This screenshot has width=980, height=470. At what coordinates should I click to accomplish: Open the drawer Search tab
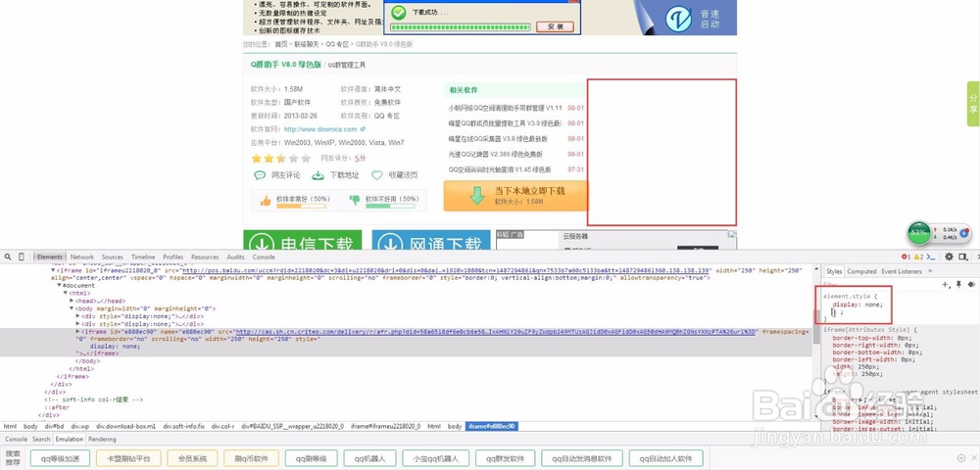coord(41,439)
